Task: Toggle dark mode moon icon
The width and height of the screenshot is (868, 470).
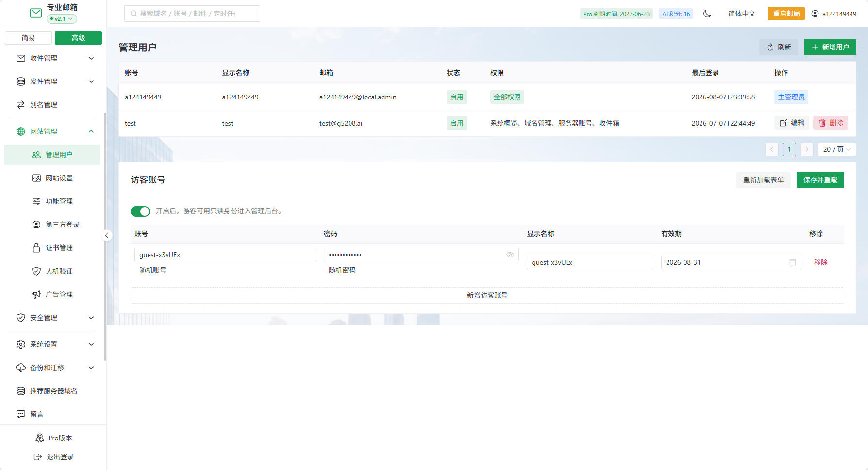Action: click(x=707, y=14)
